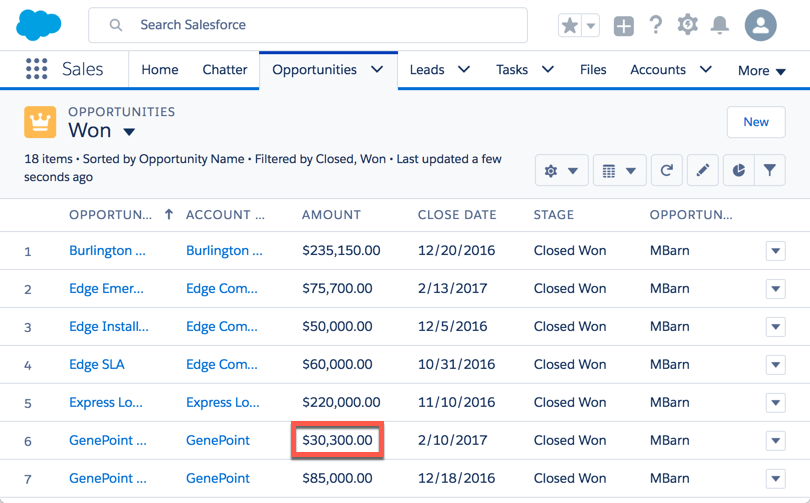Screen dimensions: 810x503
Task: Click the Favorites star icon
Action: (570, 25)
